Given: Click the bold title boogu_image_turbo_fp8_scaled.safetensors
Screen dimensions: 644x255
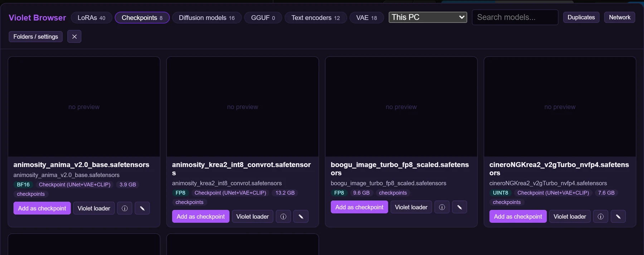Looking at the screenshot, I should [x=400, y=169].
